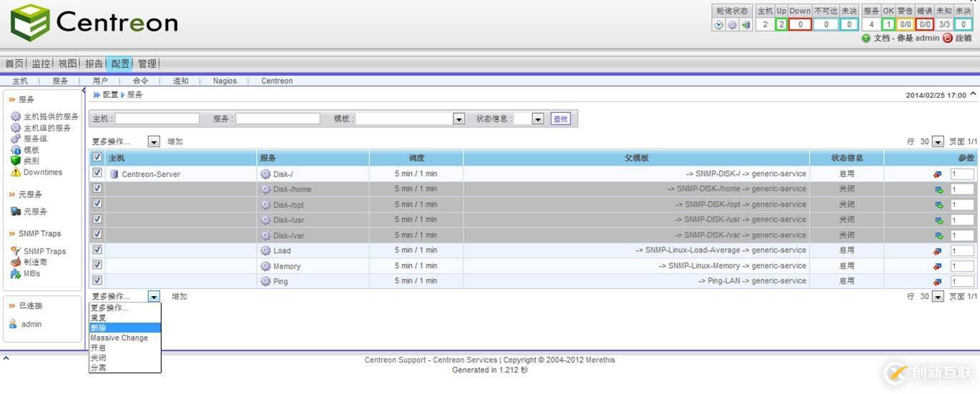Click the green 类别 cube icon
This screenshot has width=980, height=394.
click(x=16, y=161)
